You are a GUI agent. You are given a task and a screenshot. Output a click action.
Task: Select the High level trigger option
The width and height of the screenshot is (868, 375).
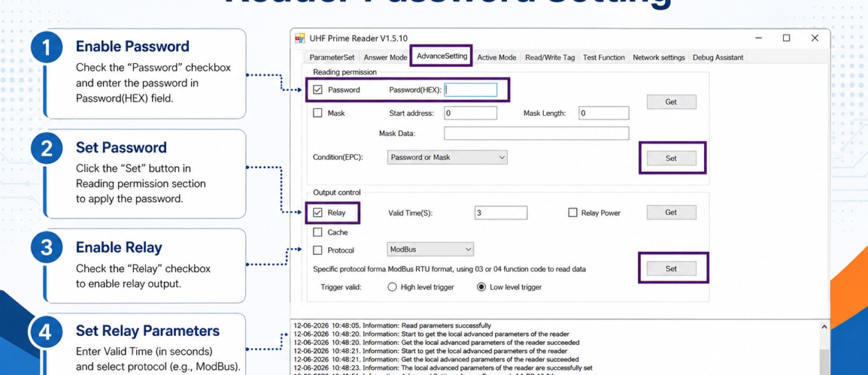(392, 287)
